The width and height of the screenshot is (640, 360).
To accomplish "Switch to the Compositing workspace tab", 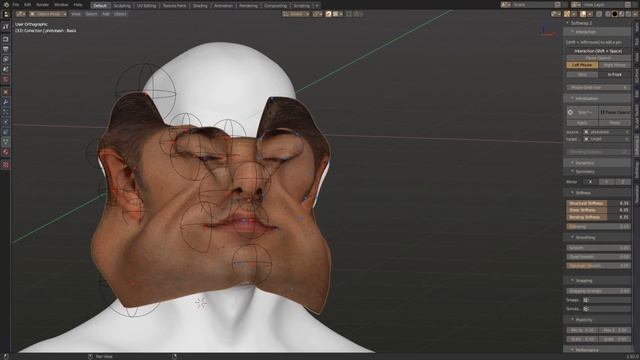I will (x=275, y=6).
